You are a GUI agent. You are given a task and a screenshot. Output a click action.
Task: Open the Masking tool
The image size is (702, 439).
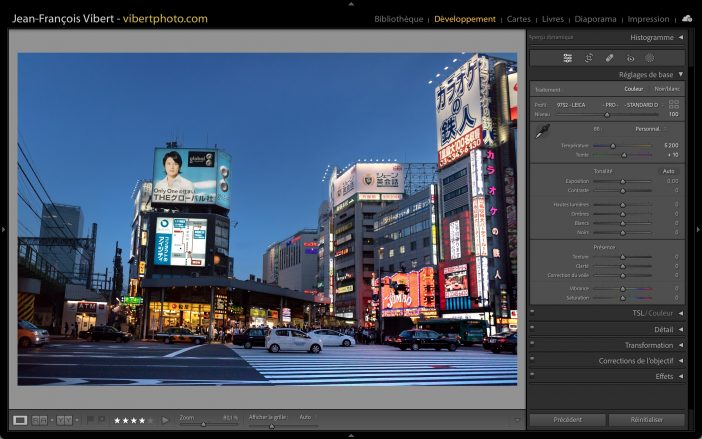coord(649,58)
